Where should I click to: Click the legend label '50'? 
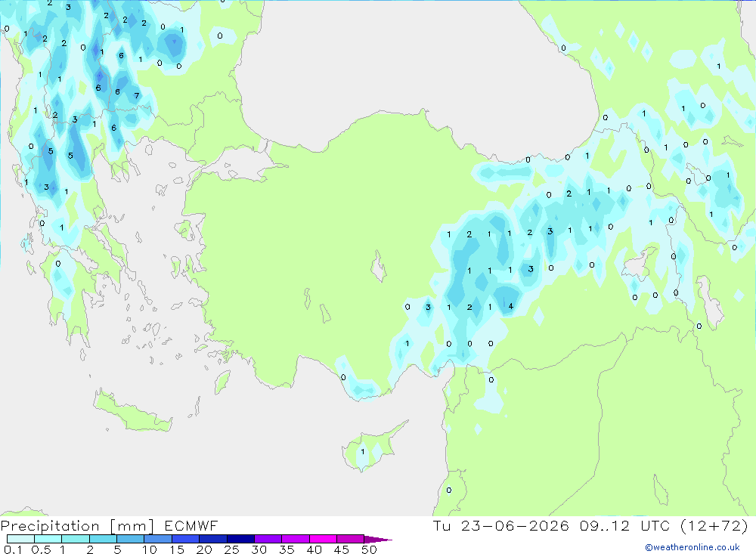point(369,549)
